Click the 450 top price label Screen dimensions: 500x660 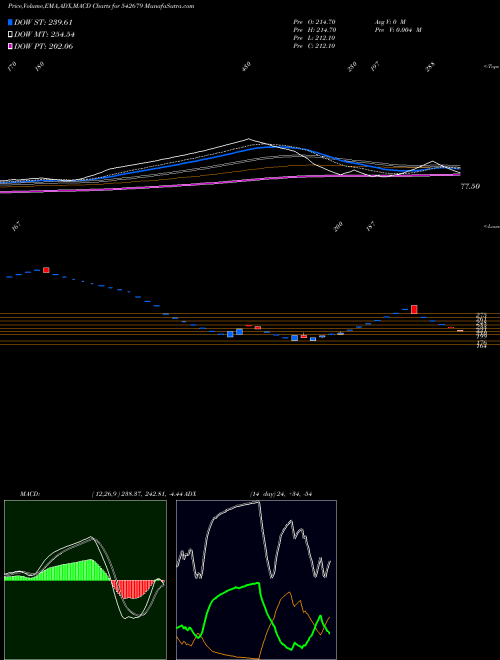point(247,66)
